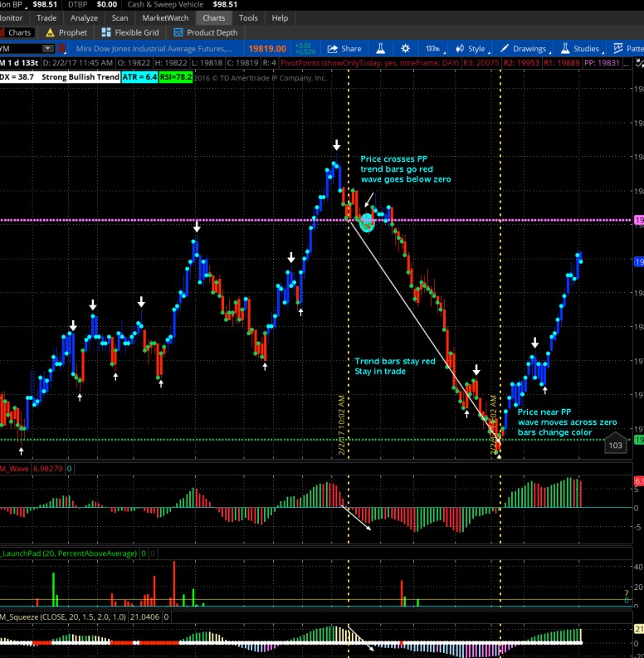Open the Studies flask button

tap(580, 49)
